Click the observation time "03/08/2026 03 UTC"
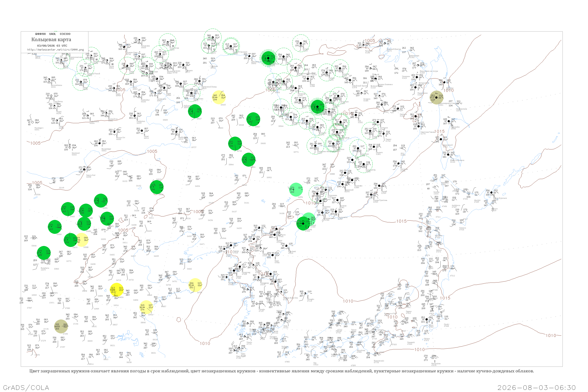This screenshot has width=588, height=392. (52, 46)
